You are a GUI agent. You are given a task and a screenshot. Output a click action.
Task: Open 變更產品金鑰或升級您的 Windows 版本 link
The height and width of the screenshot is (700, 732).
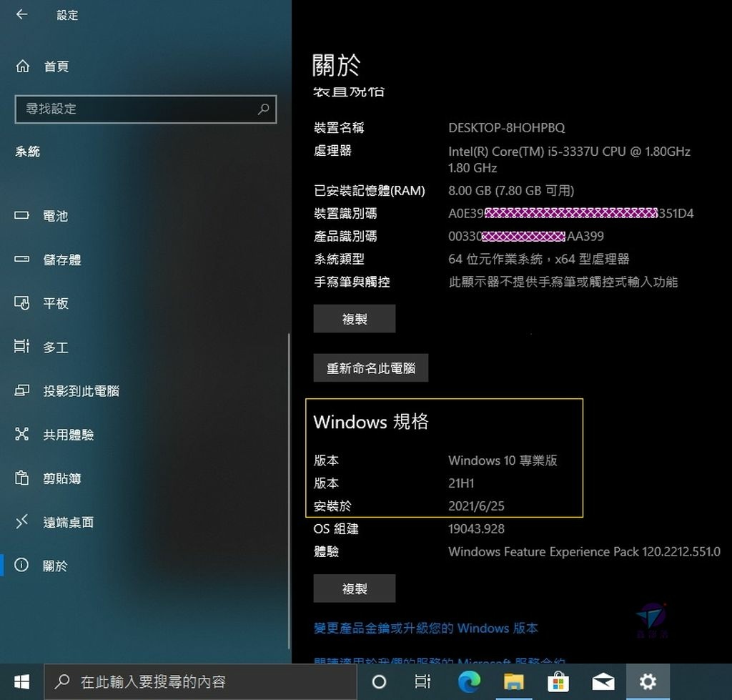[425, 628]
